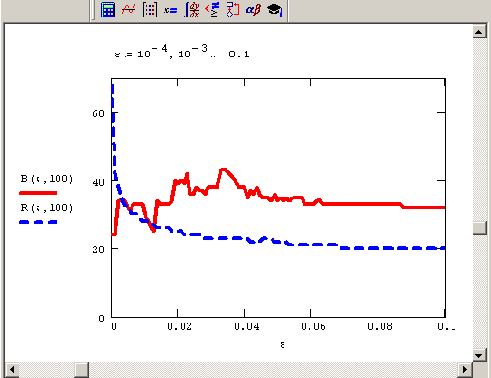Image resolution: width=491 pixels, height=378 pixels.
Task: Open the Vector and Matrix toolbar icon
Action: (x=150, y=9)
